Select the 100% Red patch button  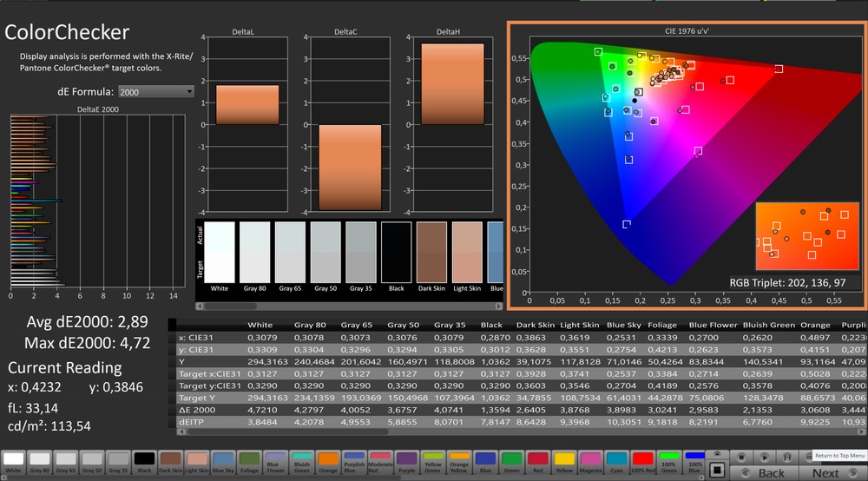pos(642,462)
